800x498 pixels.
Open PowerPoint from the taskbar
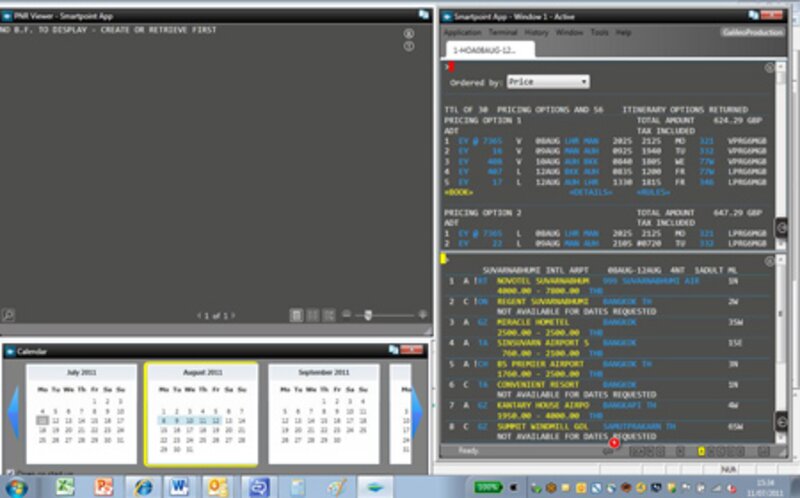[x=104, y=487]
